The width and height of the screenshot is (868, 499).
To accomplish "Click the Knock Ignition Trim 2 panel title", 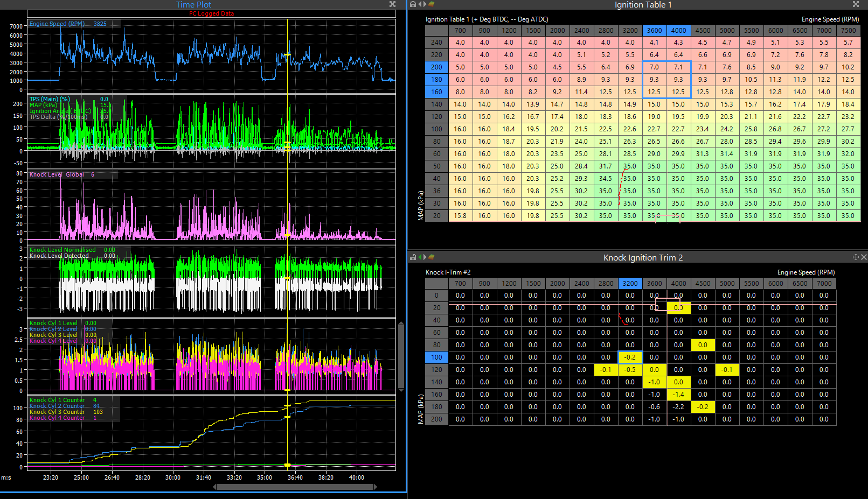I will [642, 258].
